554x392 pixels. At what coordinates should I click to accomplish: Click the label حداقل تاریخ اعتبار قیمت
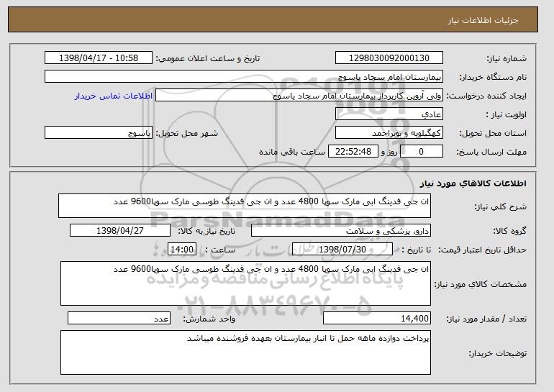tap(482, 250)
